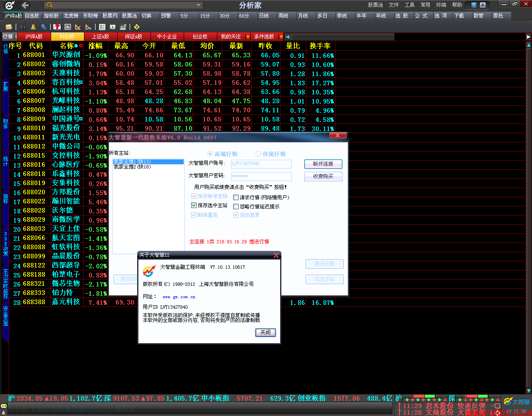Click the 断开连接 button
The image size is (532, 416).
(x=323, y=164)
